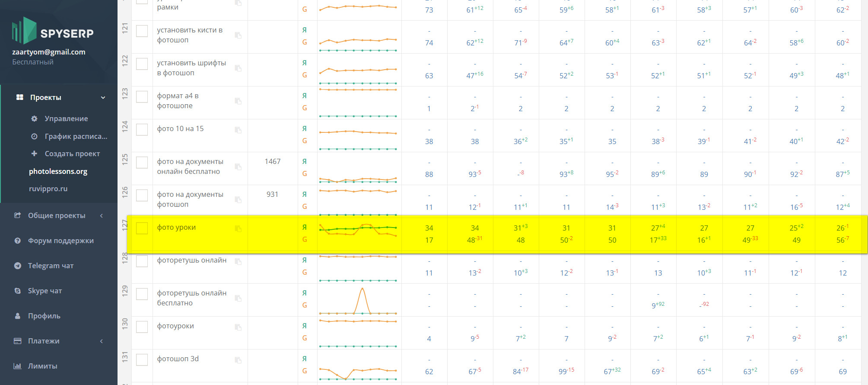Select checkbox for установить кисти в фотошоп
The height and width of the screenshot is (385, 868).
142,31
